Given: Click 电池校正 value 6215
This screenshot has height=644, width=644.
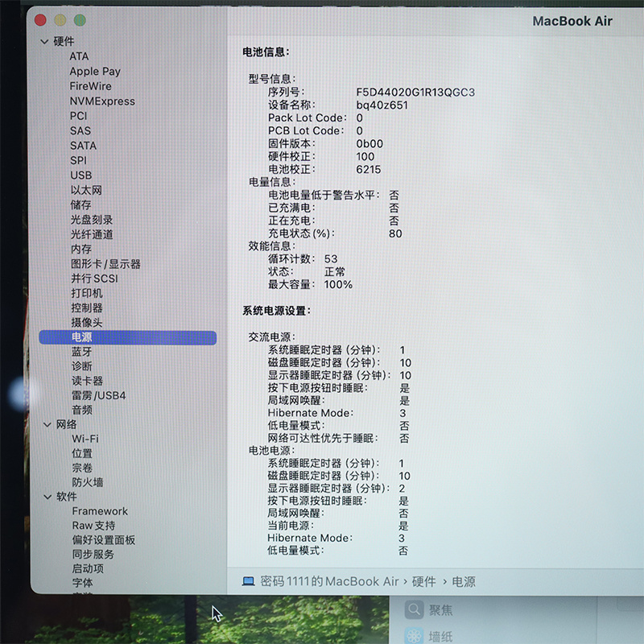Looking at the screenshot, I should (x=369, y=170).
